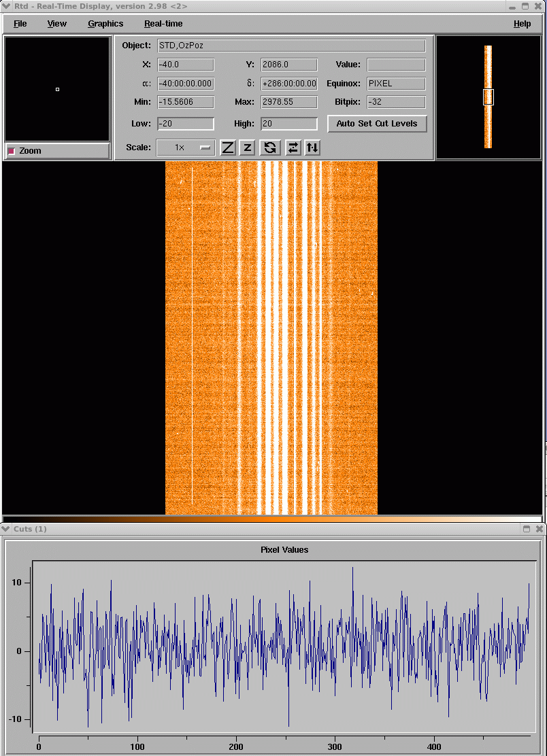Click the large Z zoom-in icon
Viewport: 547px width, 756px height.
pos(228,148)
